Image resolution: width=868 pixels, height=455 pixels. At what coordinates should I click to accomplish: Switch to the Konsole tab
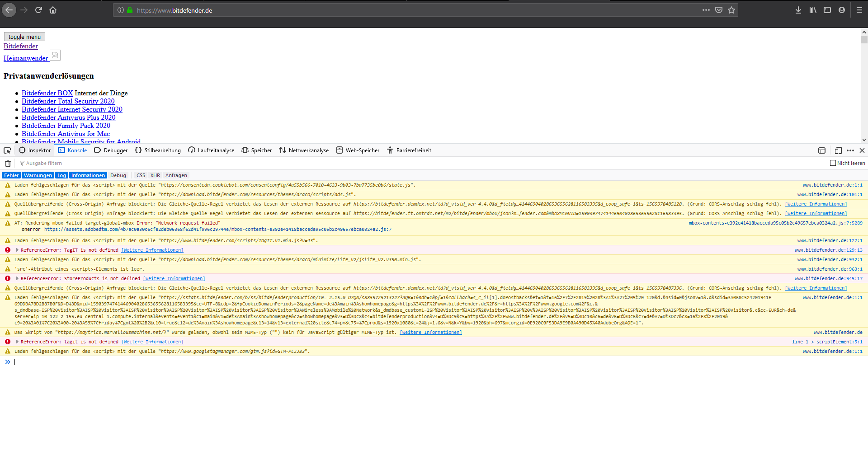pyautogui.click(x=72, y=150)
